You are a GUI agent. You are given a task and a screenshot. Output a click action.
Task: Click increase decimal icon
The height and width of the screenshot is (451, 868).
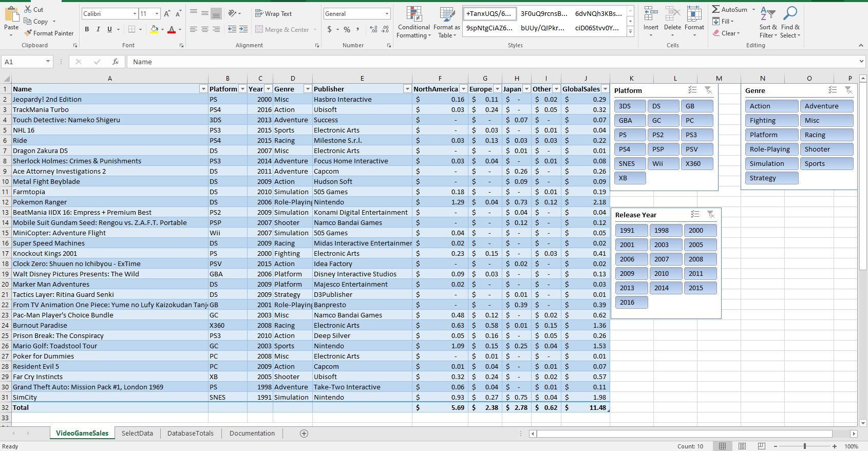[373, 29]
